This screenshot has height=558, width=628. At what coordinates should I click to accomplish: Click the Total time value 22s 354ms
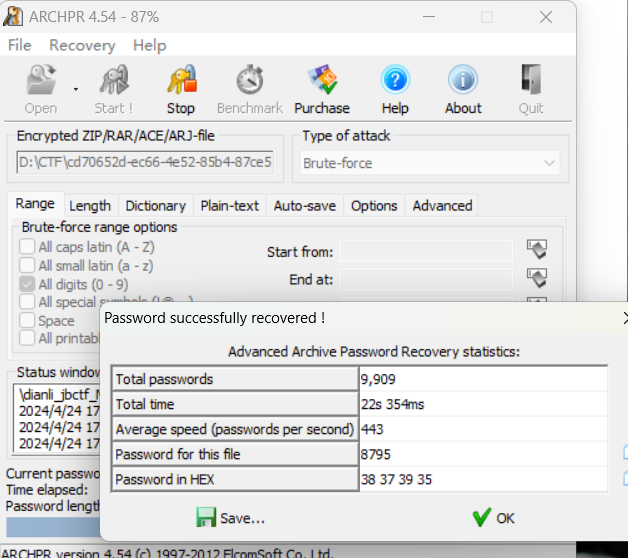pyautogui.click(x=392, y=404)
